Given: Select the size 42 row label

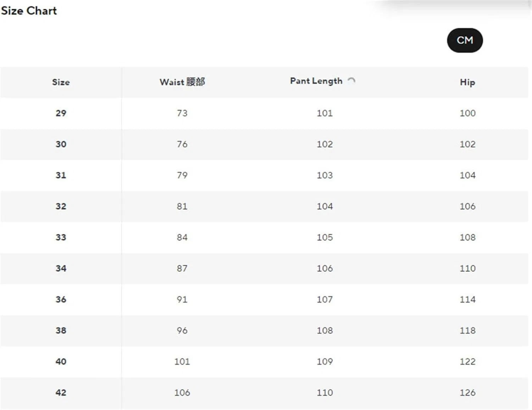Looking at the screenshot, I should point(61,393).
